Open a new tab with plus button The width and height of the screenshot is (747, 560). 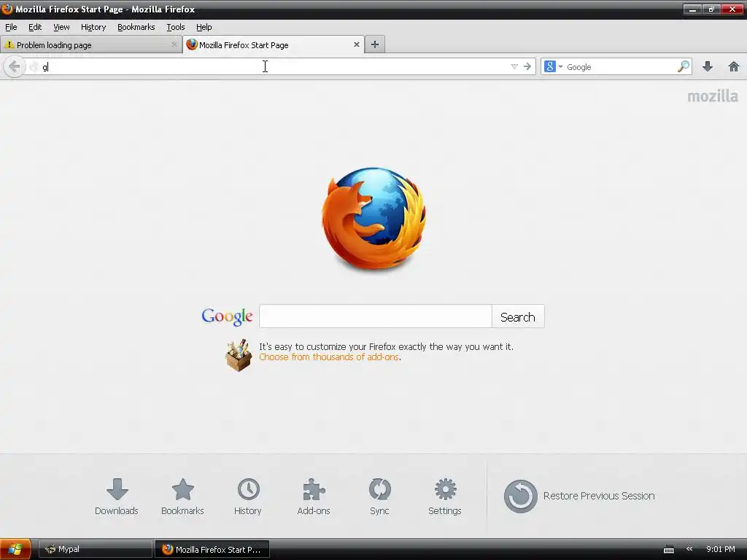(375, 44)
